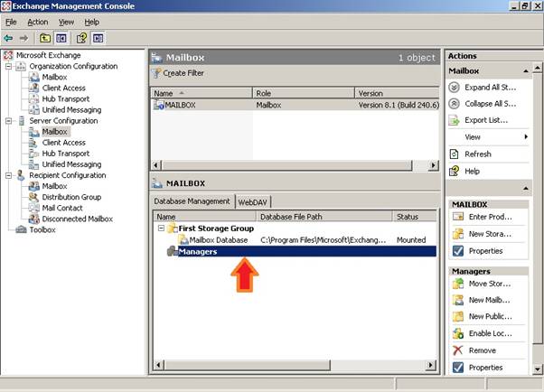
Task: Collapse Server Configuration node
Action: pyautogui.click(x=9, y=121)
